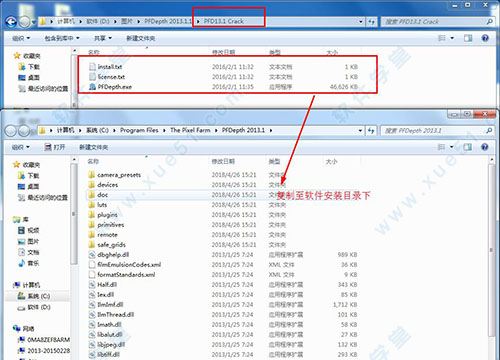Image resolution: width=500 pixels, height=360 pixels.
Task: Open 桌面 in the PFD13.1 Crack window sidebar
Action: pyautogui.click(x=29, y=77)
